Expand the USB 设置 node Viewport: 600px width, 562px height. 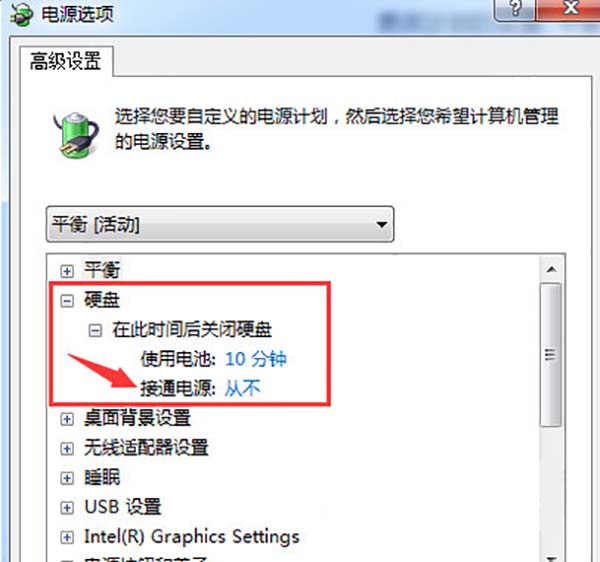tap(67, 508)
